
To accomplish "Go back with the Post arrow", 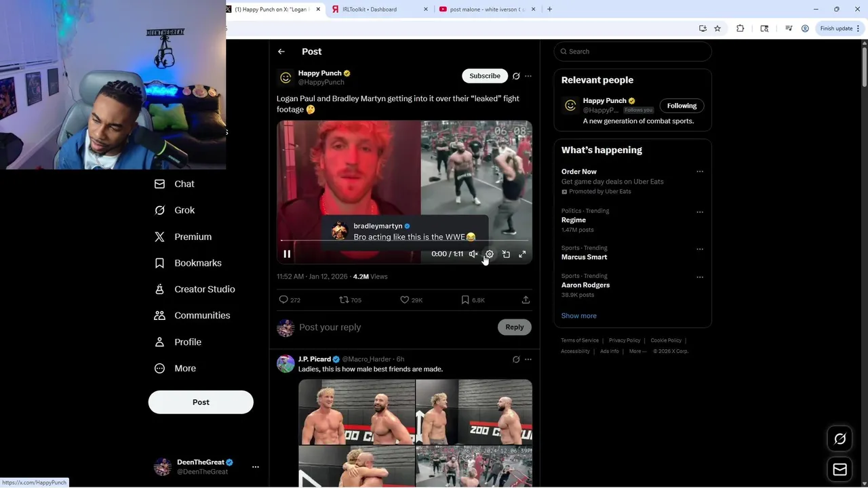I will pyautogui.click(x=281, y=52).
